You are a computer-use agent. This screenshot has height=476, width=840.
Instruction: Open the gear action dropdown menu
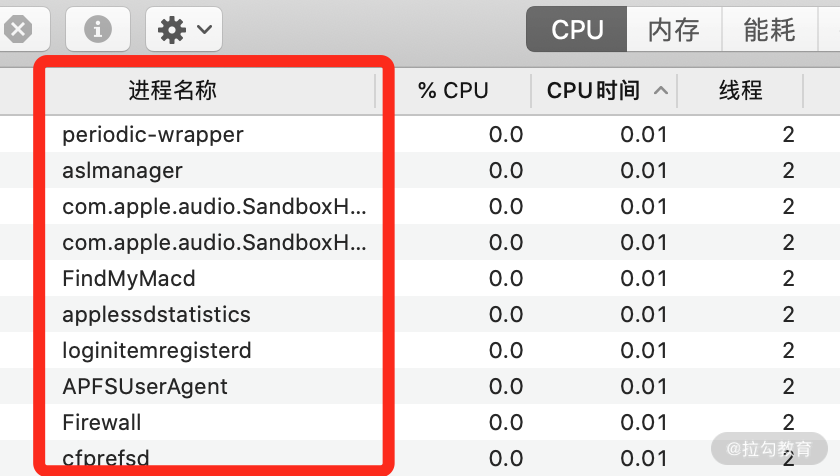[184, 30]
